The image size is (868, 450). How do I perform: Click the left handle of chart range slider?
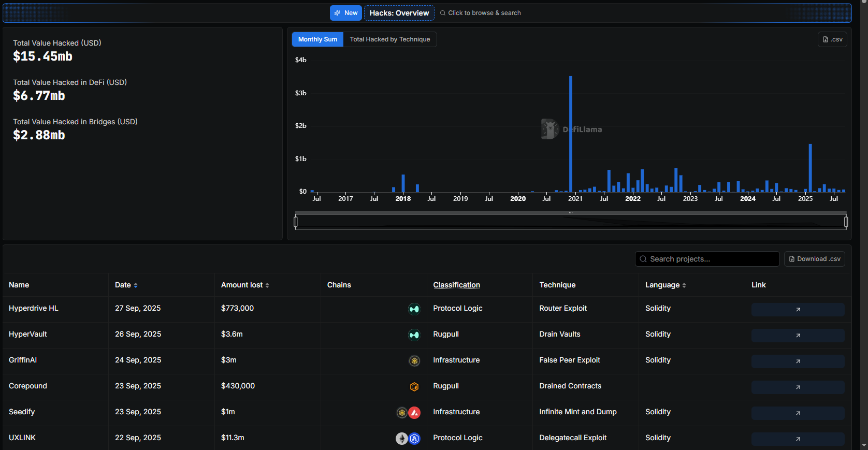(x=296, y=222)
